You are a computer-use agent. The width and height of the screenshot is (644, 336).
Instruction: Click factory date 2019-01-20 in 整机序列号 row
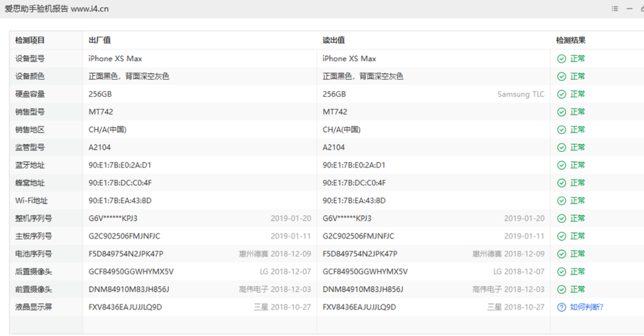tap(291, 219)
